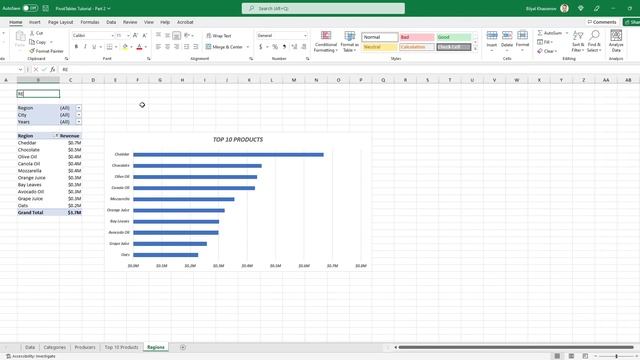Add a new sheet with plus icon
Screen dimensions: 640x360
click(x=183, y=347)
